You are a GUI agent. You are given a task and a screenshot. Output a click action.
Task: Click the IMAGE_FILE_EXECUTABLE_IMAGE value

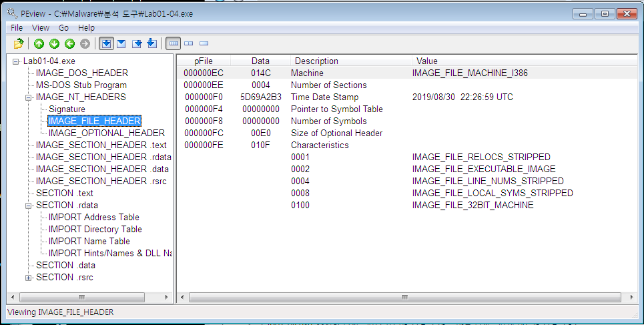[483, 169]
